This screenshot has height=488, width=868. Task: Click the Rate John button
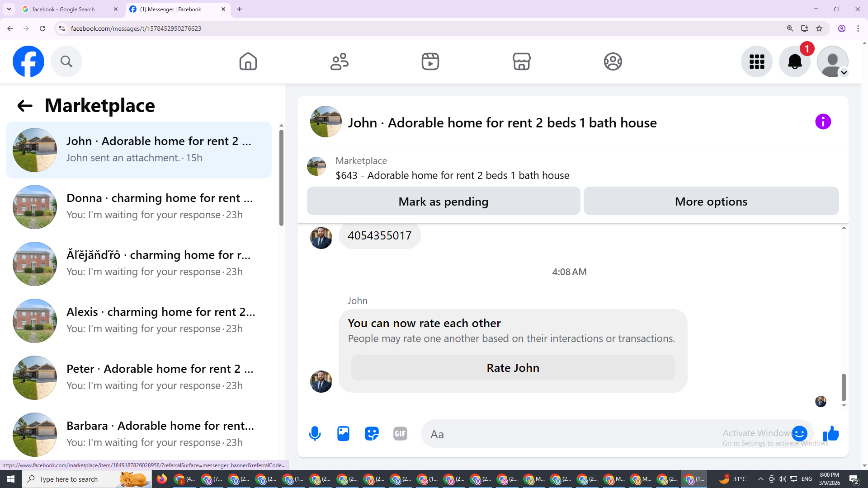tap(513, 368)
